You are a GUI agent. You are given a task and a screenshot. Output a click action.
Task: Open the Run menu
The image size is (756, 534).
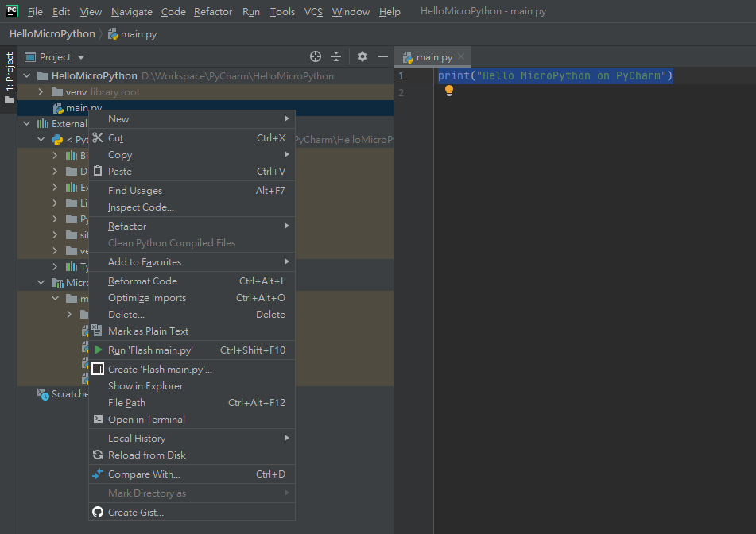pyautogui.click(x=250, y=12)
